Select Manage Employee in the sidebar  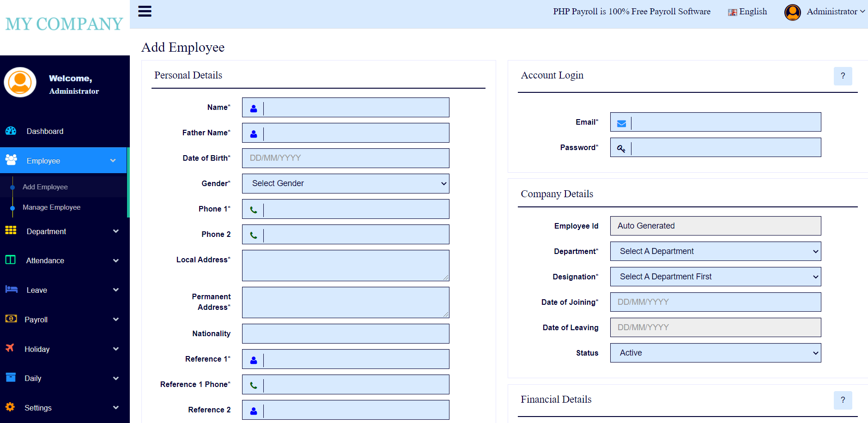tap(51, 207)
